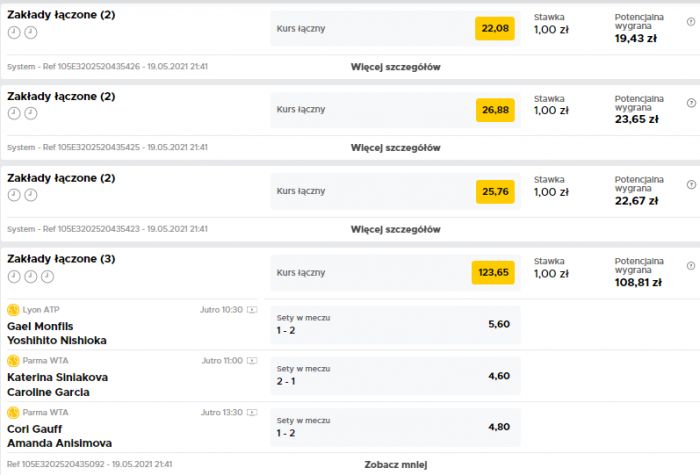Click the 26,88 combined odds badge
The width and height of the screenshot is (700, 475).
click(495, 110)
